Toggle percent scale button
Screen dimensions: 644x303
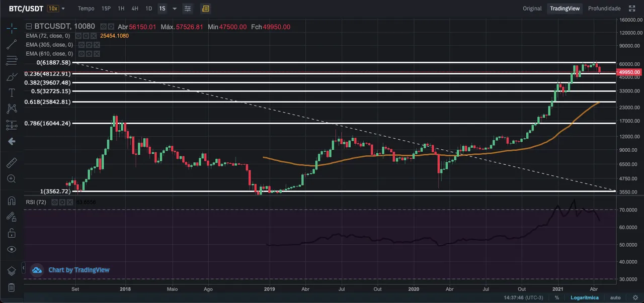coord(557,297)
